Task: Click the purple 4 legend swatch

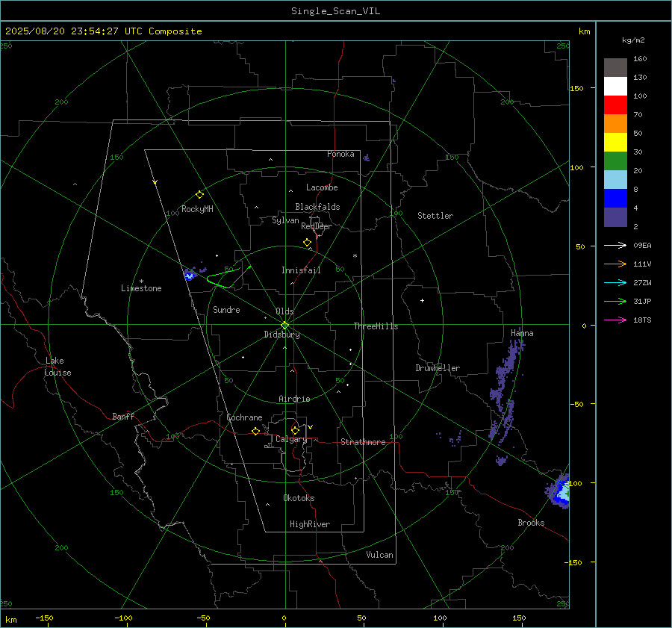Action: (x=615, y=217)
